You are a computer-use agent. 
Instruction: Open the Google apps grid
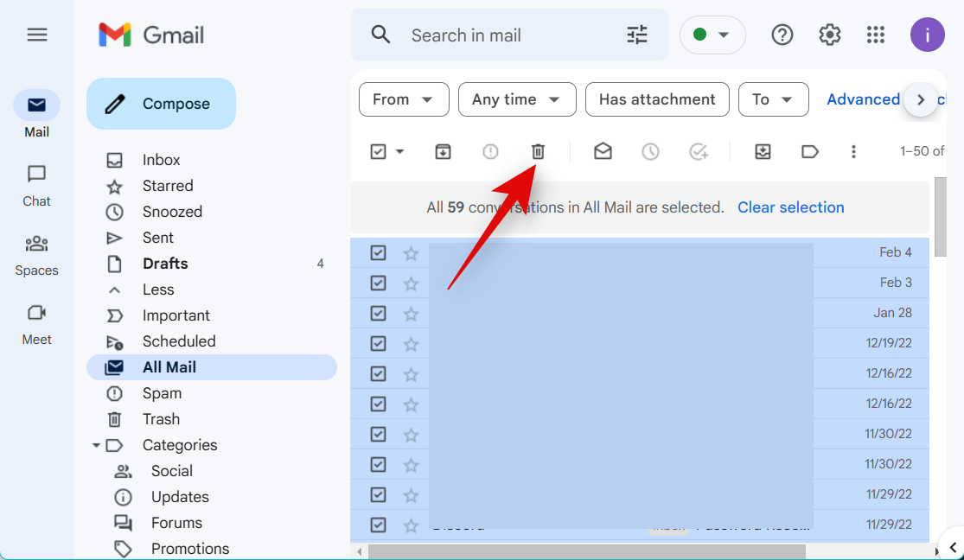coord(876,35)
